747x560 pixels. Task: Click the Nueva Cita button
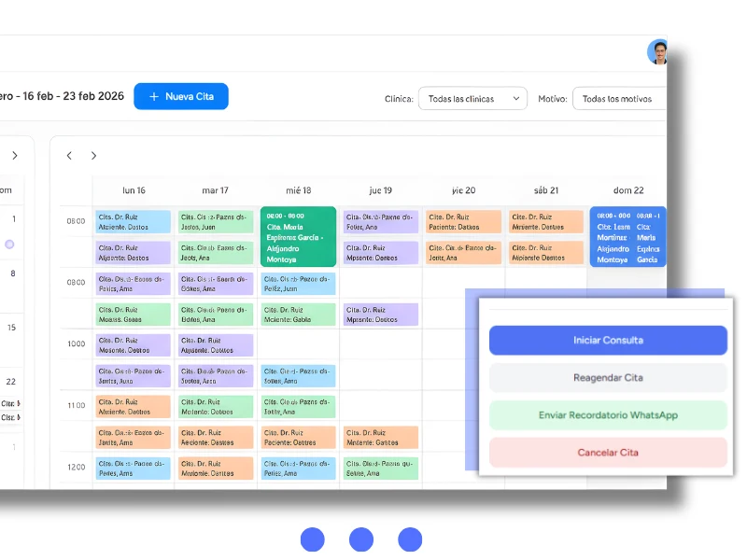click(x=180, y=96)
